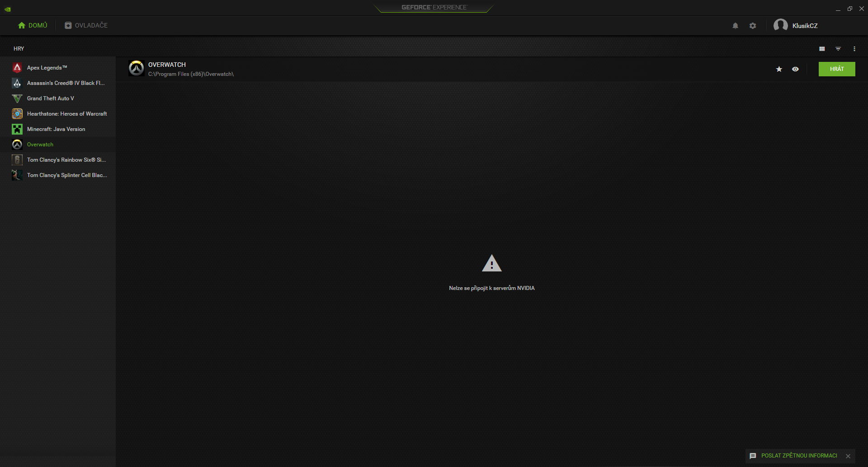Click the KlusikCZ username
This screenshot has width=868, height=467.
tap(805, 26)
